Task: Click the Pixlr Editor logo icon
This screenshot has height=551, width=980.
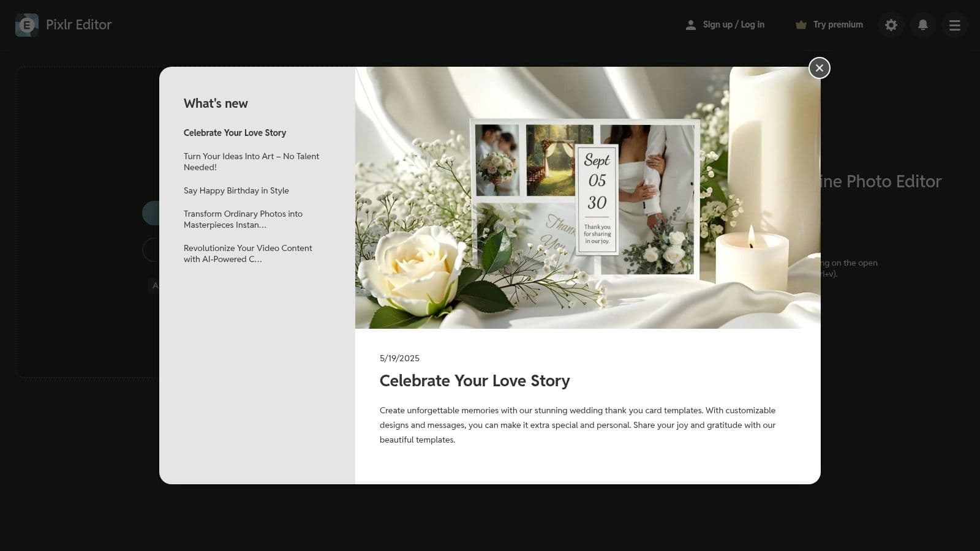Action: point(27,25)
